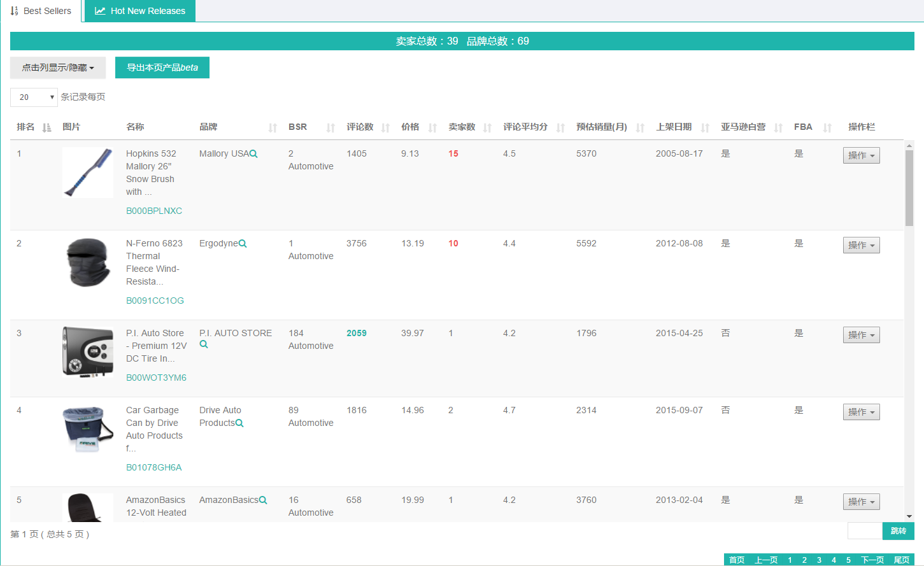
Task: Click 跳转 jump button
Action: coord(898,531)
